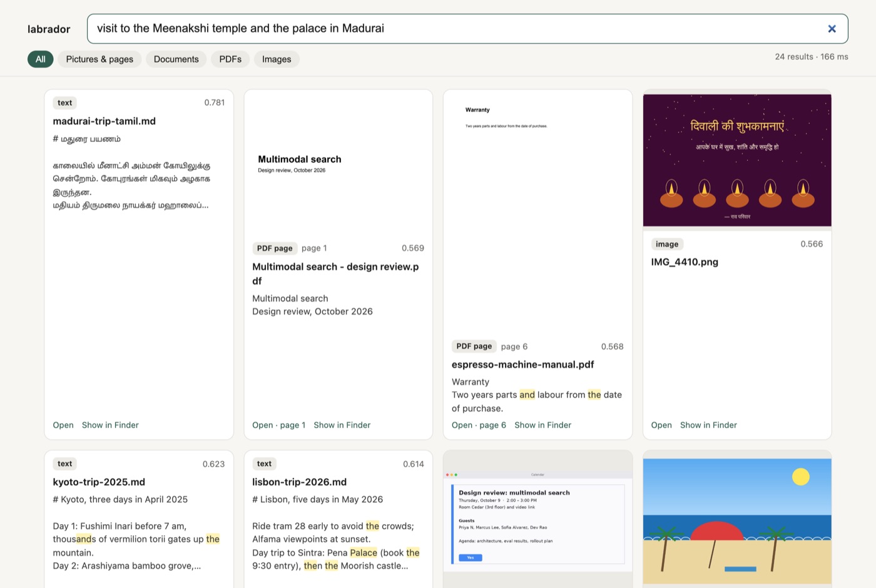The image size is (876, 588).
Task: Show Multimodal search design review in Finder
Action: click(342, 425)
